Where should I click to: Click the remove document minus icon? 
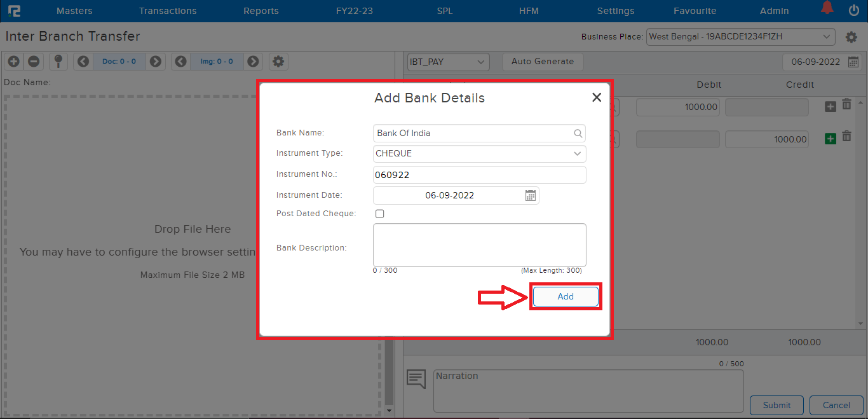pos(34,62)
